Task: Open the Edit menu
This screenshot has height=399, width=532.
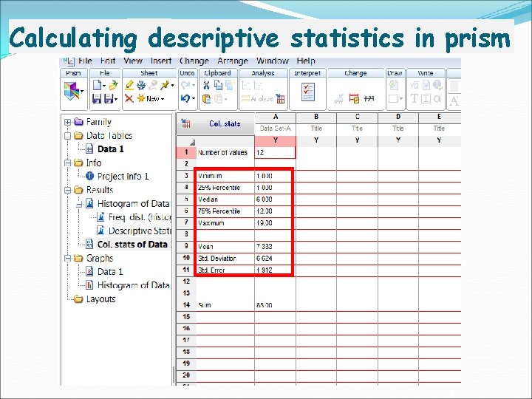Action: [108, 61]
